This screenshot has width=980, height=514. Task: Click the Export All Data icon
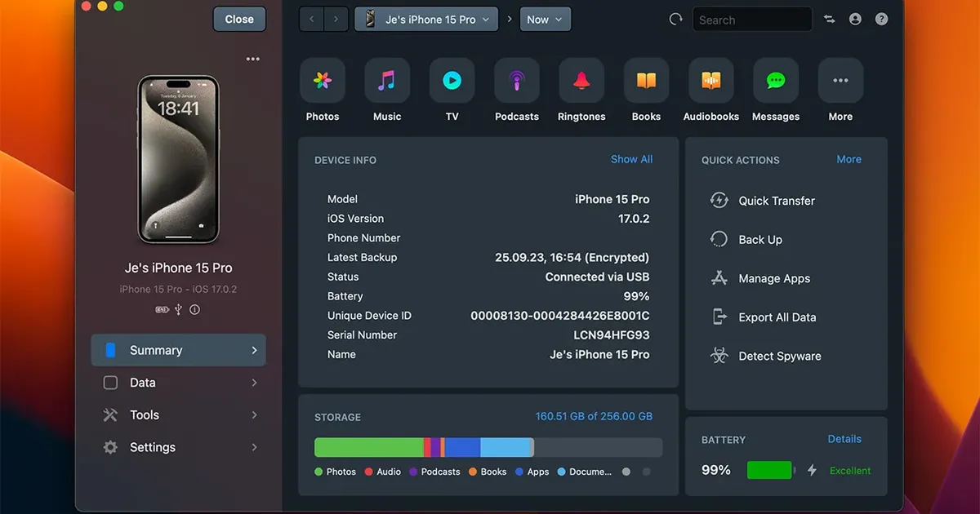(719, 317)
